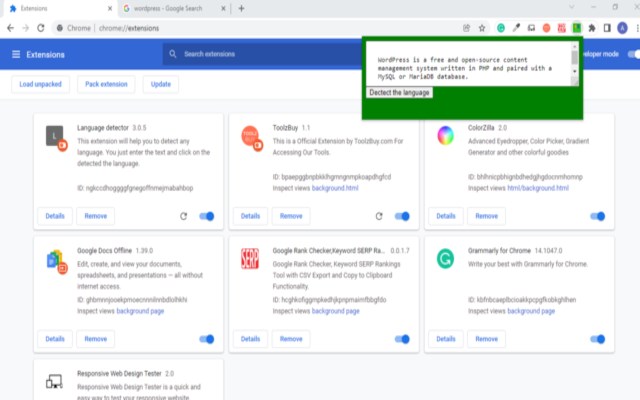Click Dectect the language button
The width and height of the screenshot is (640, 400).
pos(399,93)
